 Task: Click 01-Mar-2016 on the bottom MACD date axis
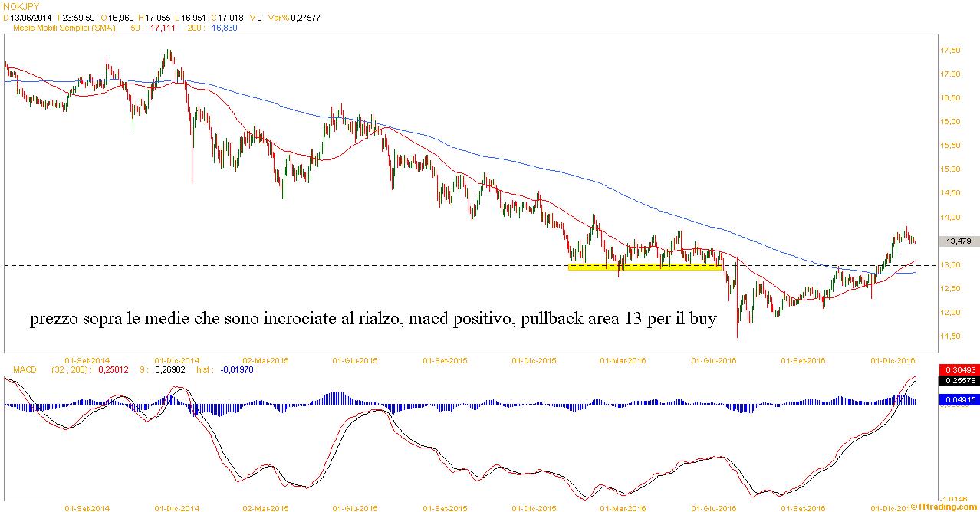(623, 507)
